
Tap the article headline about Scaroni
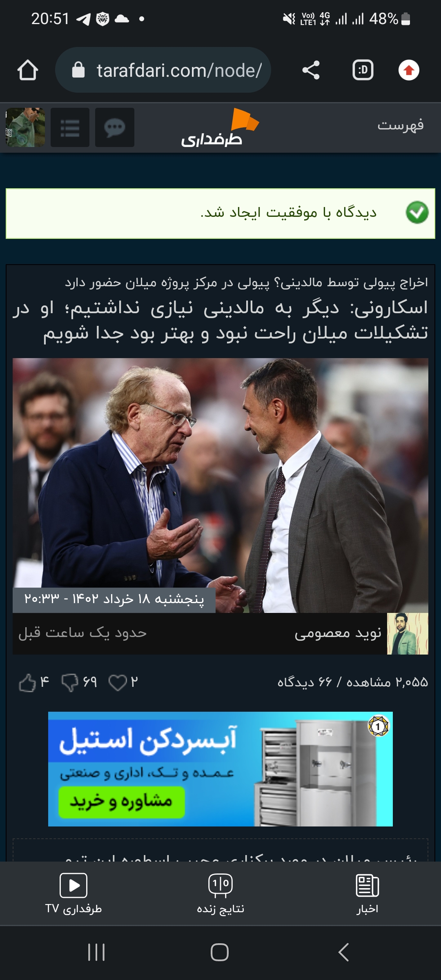pos(220,320)
